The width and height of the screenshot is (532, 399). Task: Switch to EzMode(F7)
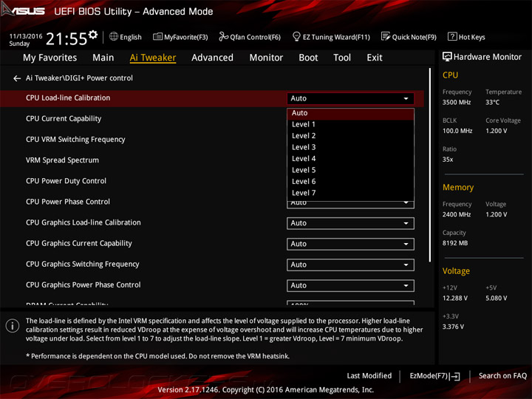[x=434, y=376]
